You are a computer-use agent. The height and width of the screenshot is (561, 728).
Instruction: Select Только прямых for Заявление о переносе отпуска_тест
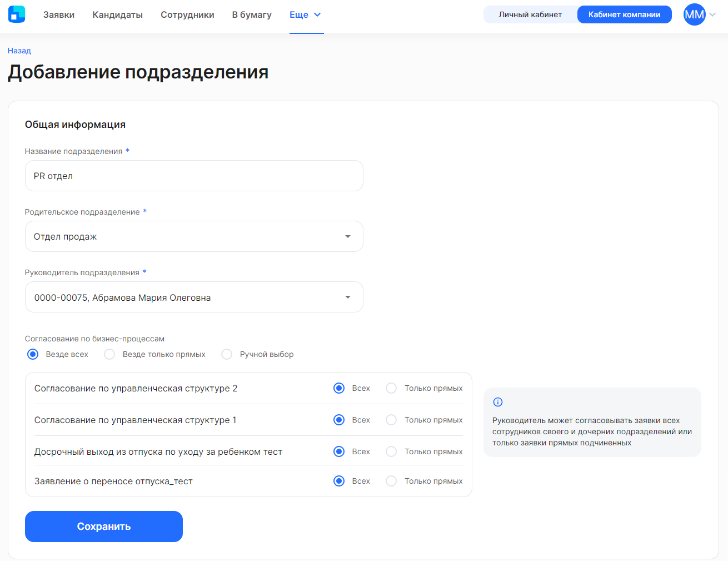click(x=391, y=481)
